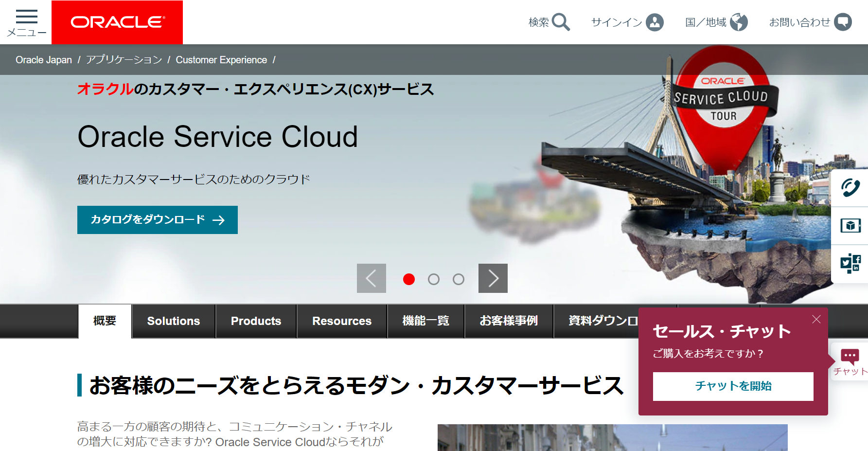Select the first red carousel dot
This screenshot has width=868, height=451.
pyautogui.click(x=409, y=279)
